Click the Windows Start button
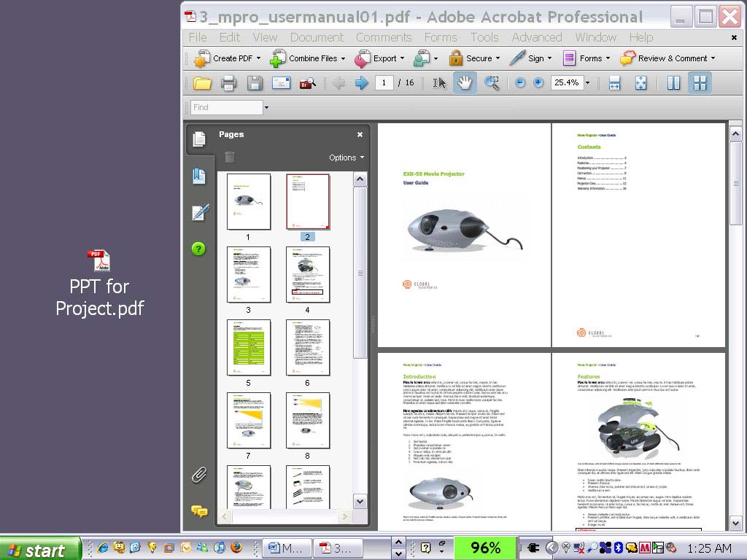Viewport: 747px width, 560px height. coord(38,549)
